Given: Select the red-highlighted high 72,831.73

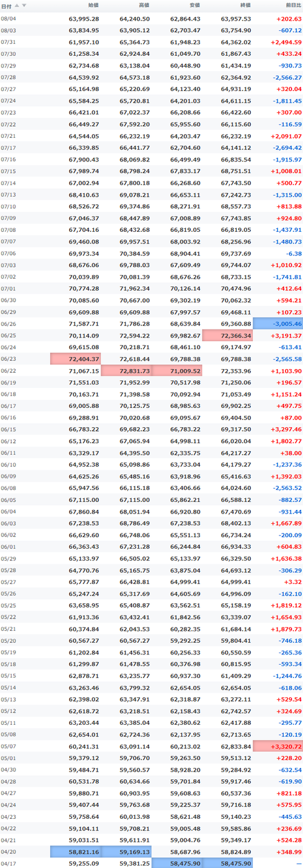Looking at the screenshot, I should (x=126, y=370).
